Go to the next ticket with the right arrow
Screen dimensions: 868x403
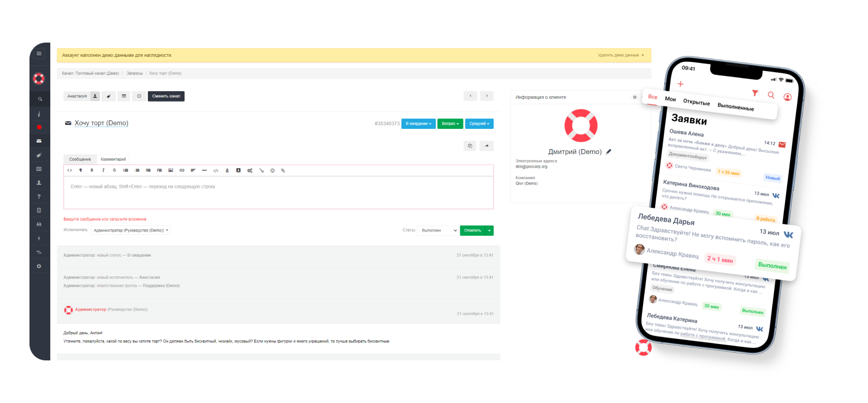pos(487,96)
